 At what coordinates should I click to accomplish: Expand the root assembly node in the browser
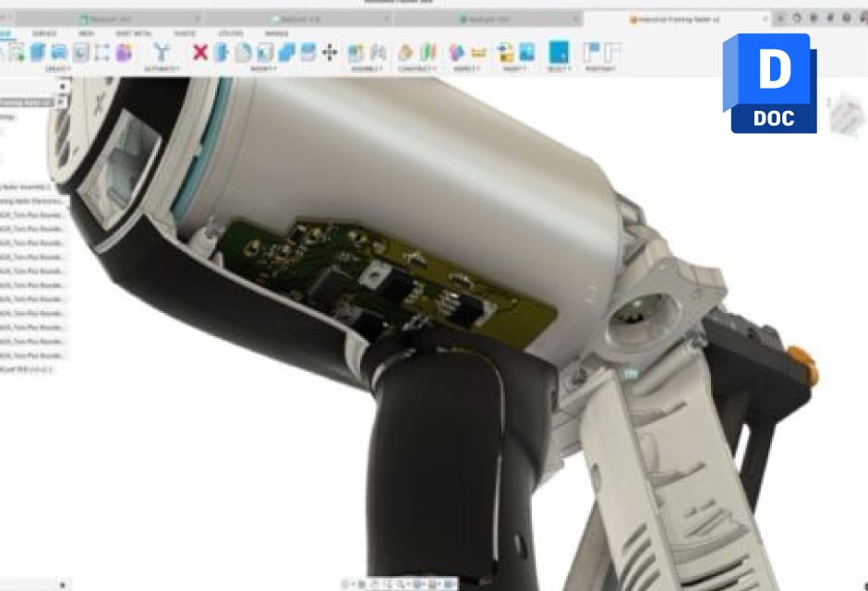(x=6, y=102)
